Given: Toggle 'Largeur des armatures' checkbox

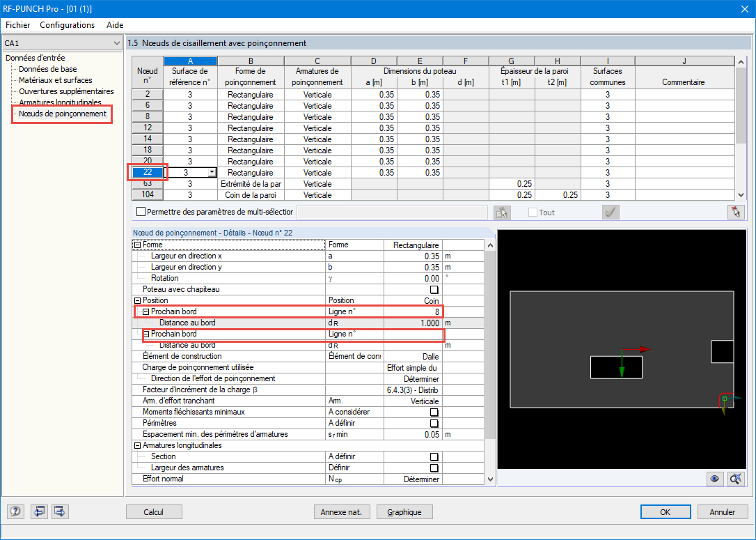Looking at the screenshot, I should 434,468.
